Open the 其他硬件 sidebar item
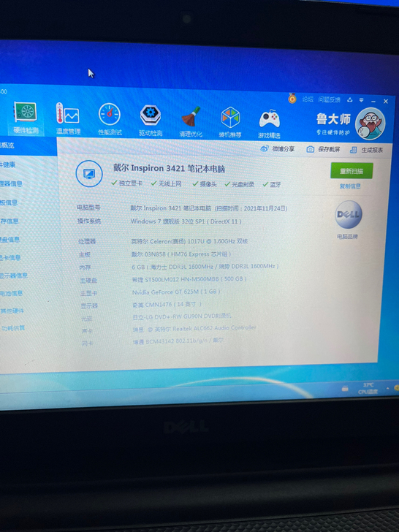 coord(12,311)
